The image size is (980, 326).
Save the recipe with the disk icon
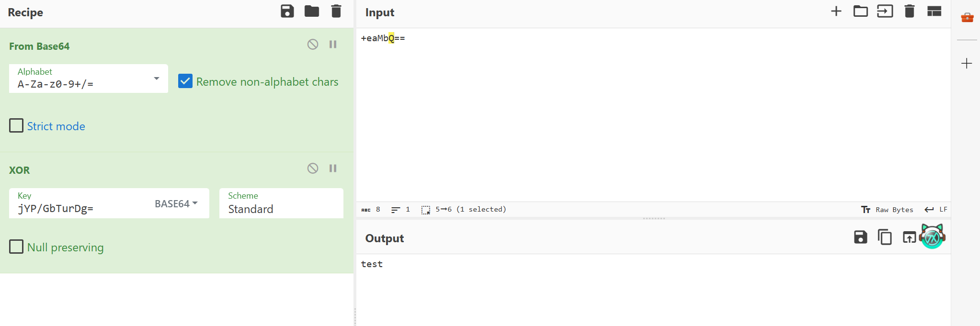tap(287, 11)
